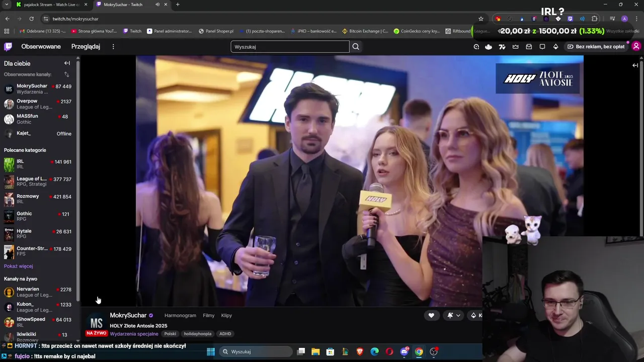Open the Chrome media controls button

pyautogui.click(x=612, y=19)
